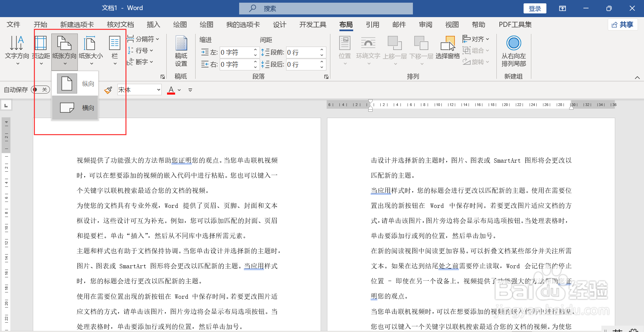Click the 共享 share button
This screenshot has height=332, width=644.
(623, 24)
